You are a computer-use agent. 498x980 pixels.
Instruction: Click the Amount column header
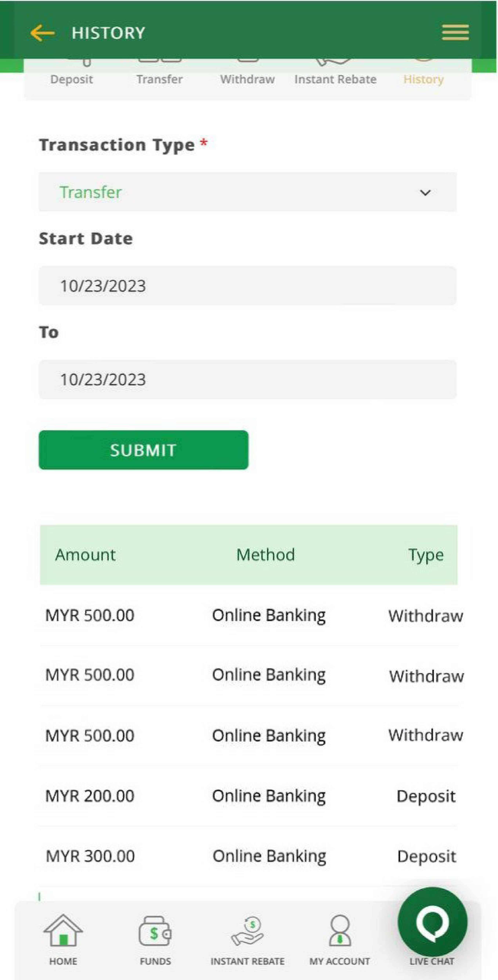tap(85, 555)
